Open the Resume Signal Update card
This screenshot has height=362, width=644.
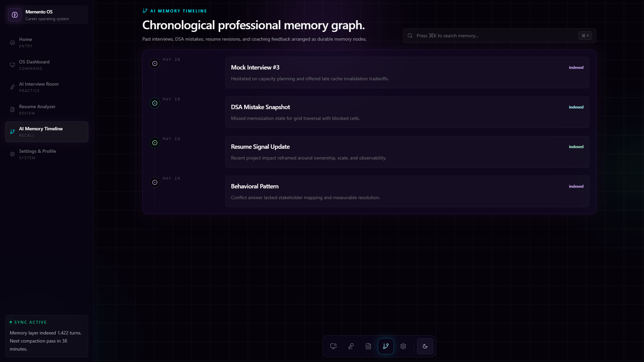pyautogui.click(x=407, y=152)
